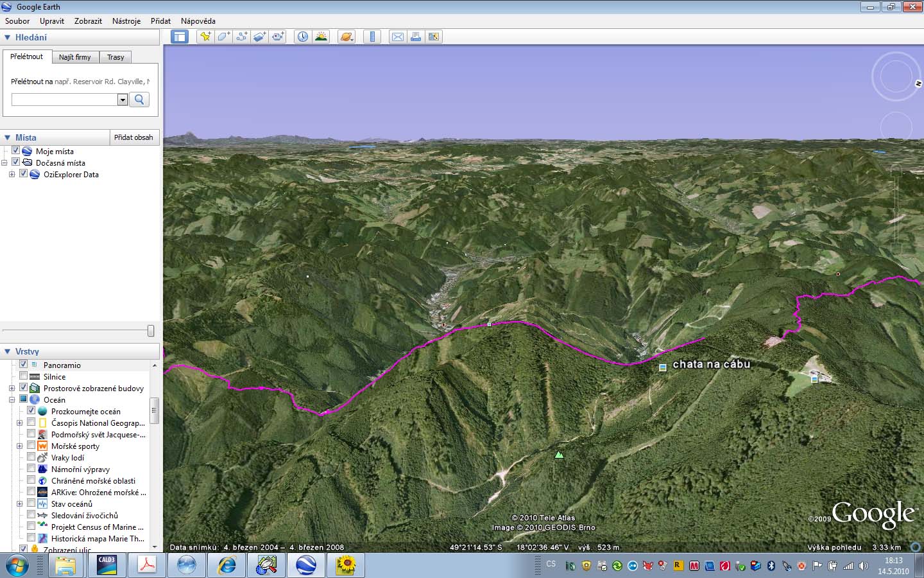Click the Přidat obsah button
924x578 pixels.
click(133, 137)
